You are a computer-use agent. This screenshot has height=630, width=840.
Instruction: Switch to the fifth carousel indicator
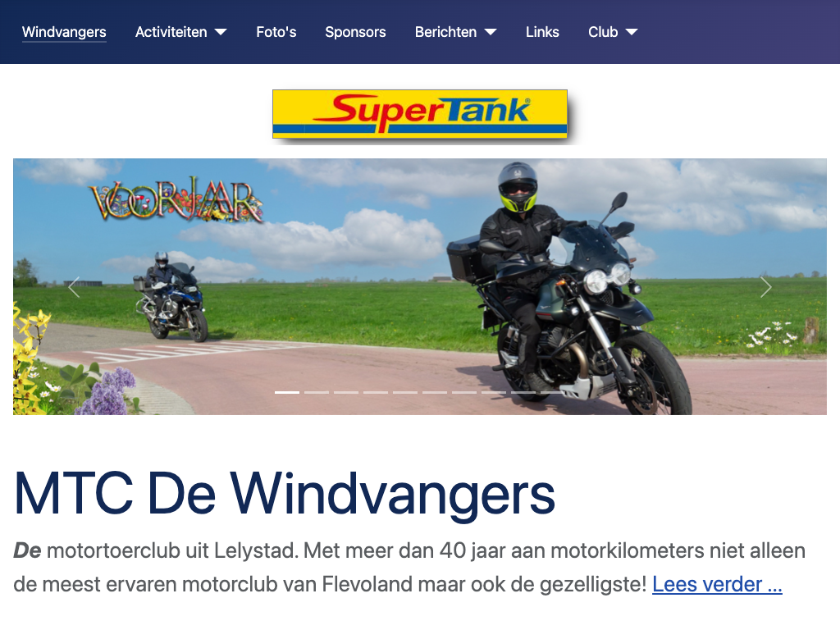pyautogui.click(x=405, y=393)
